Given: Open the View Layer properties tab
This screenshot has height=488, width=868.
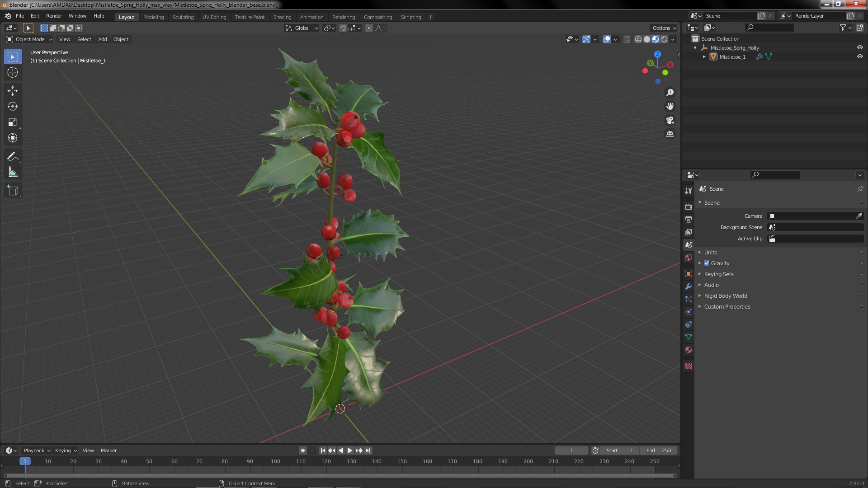Looking at the screenshot, I should click(x=689, y=232).
